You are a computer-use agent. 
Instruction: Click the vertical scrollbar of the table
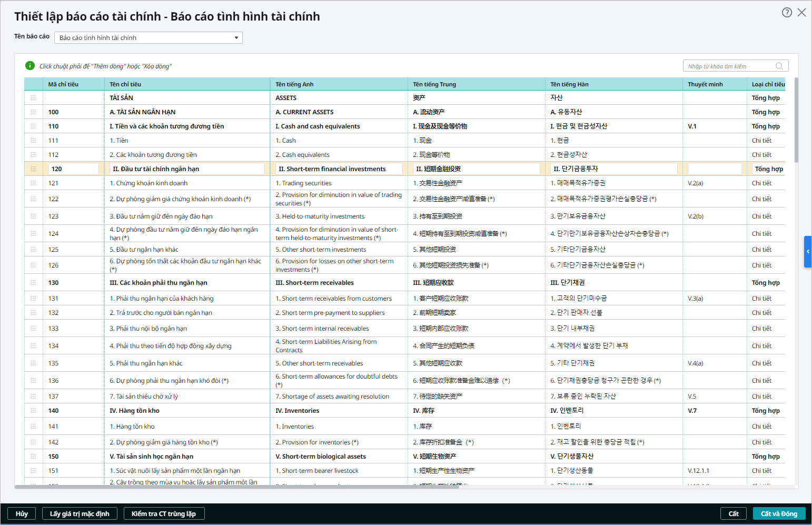coord(796,121)
